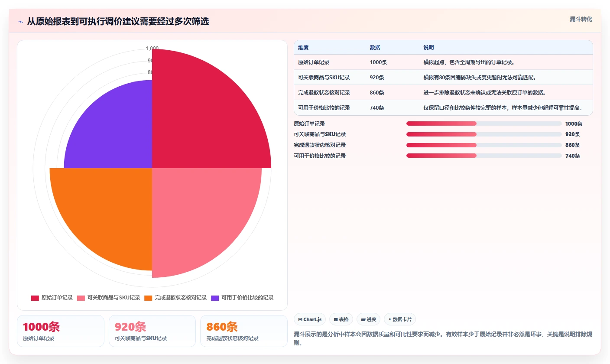The width and height of the screenshot is (610, 364).
Task: Click the 维度 column header
Action: click(303, 47)
